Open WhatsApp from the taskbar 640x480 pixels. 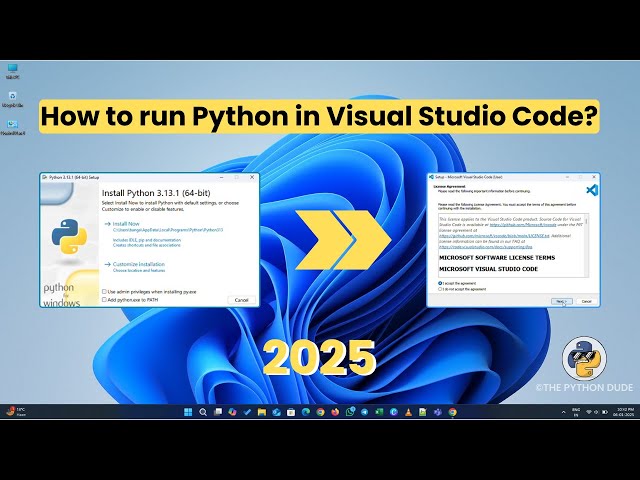coord(350,412)
